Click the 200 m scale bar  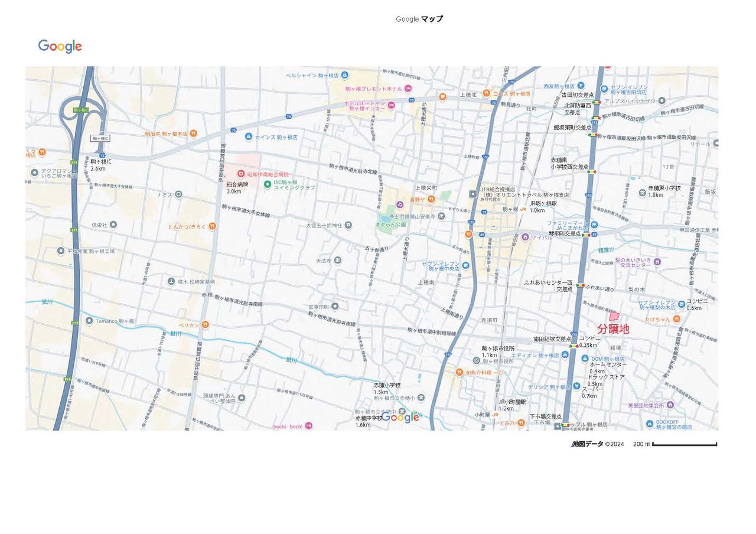tap(685, 444)
